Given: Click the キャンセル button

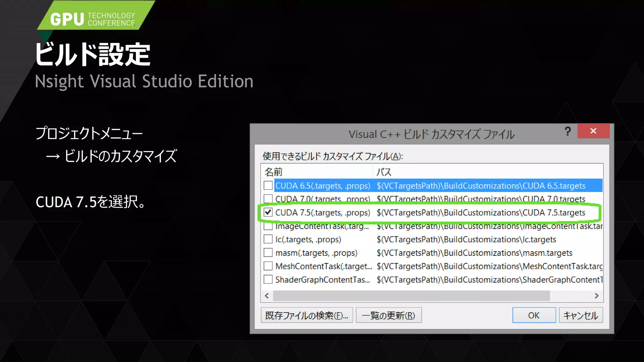Looking at the screenshot, I should [x=581, y=315].
